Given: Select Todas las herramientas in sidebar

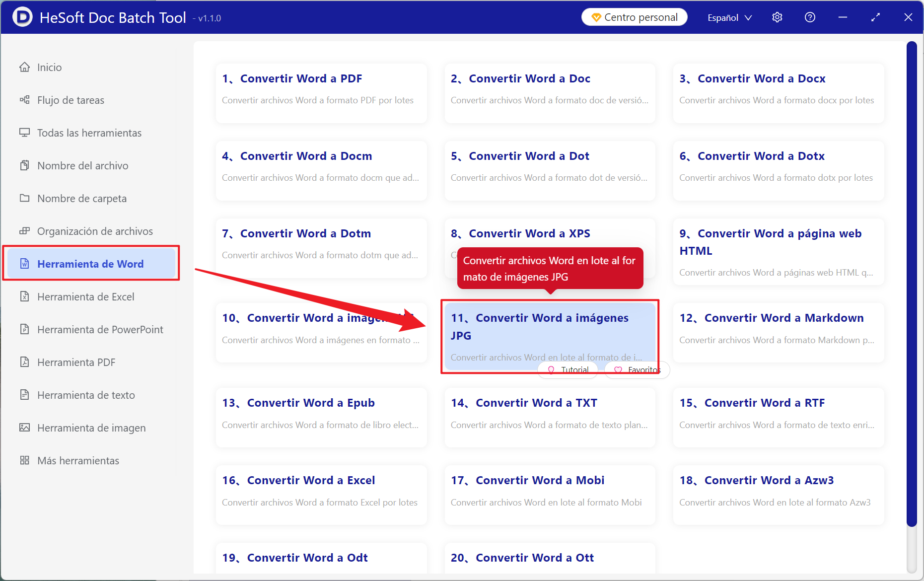Looking at the screenshot, I should [x=90, y=133].
